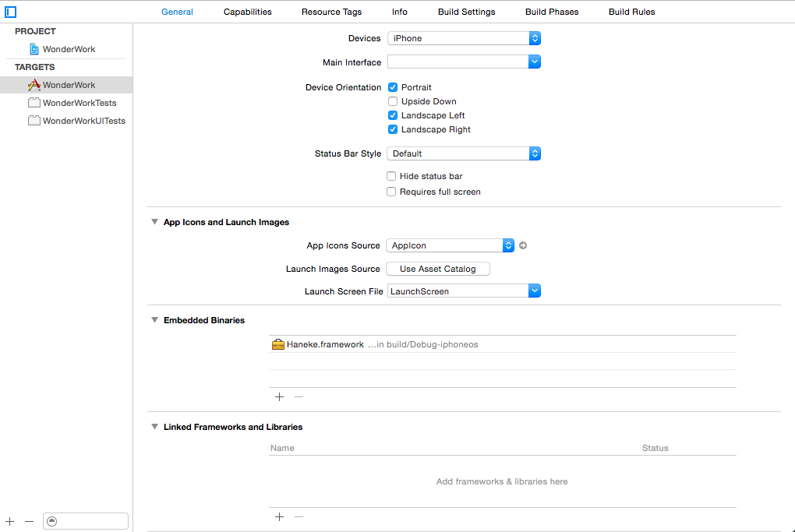Click the WonderWorkTests bundle icon
This screenshot has width=795, height=532.
point(34,103)
